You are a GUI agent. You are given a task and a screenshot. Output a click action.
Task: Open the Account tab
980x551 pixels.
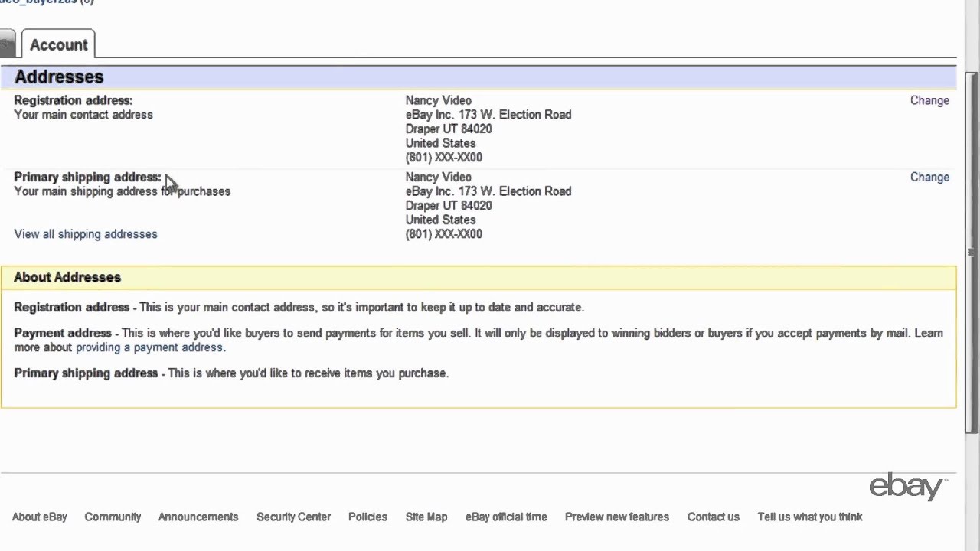pos(58,44)
